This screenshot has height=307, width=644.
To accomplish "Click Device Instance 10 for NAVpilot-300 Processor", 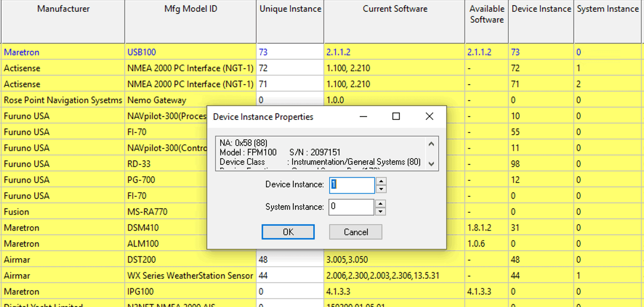I will [541, 116].
